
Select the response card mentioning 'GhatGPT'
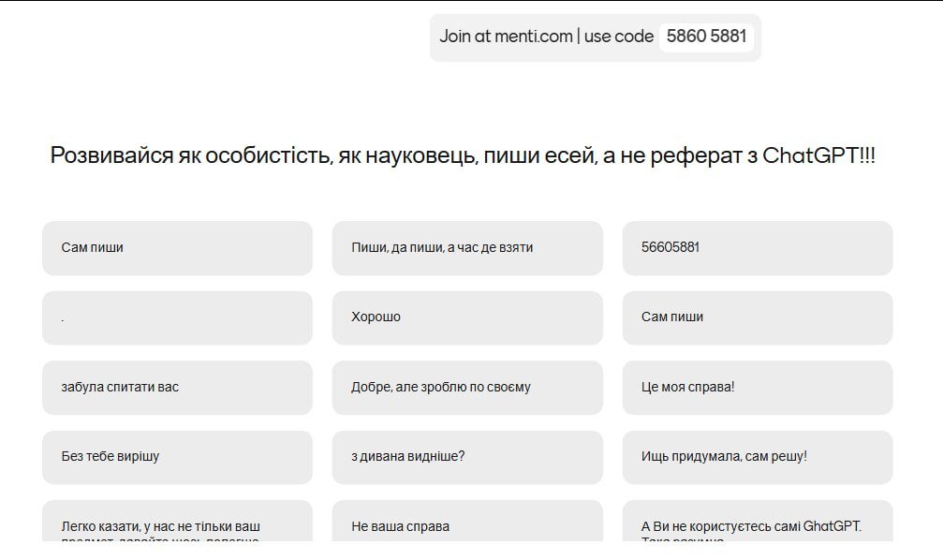pos(757,523)
